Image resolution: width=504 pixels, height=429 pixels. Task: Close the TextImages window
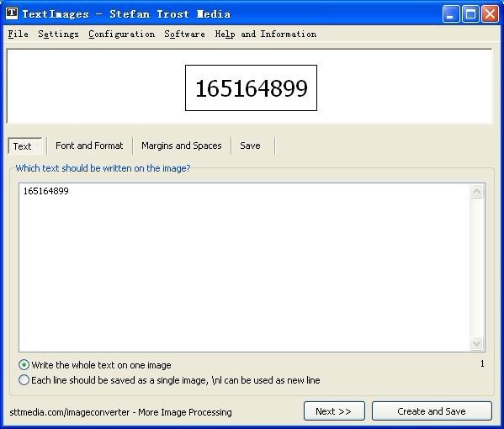click(x=490, y=14)
